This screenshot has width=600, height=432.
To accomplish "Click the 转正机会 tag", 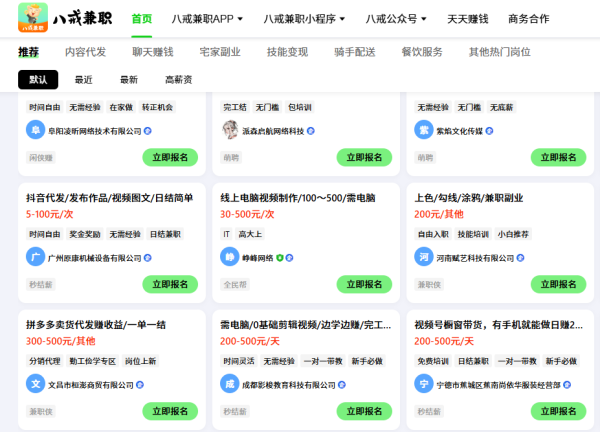I will 157,107.
